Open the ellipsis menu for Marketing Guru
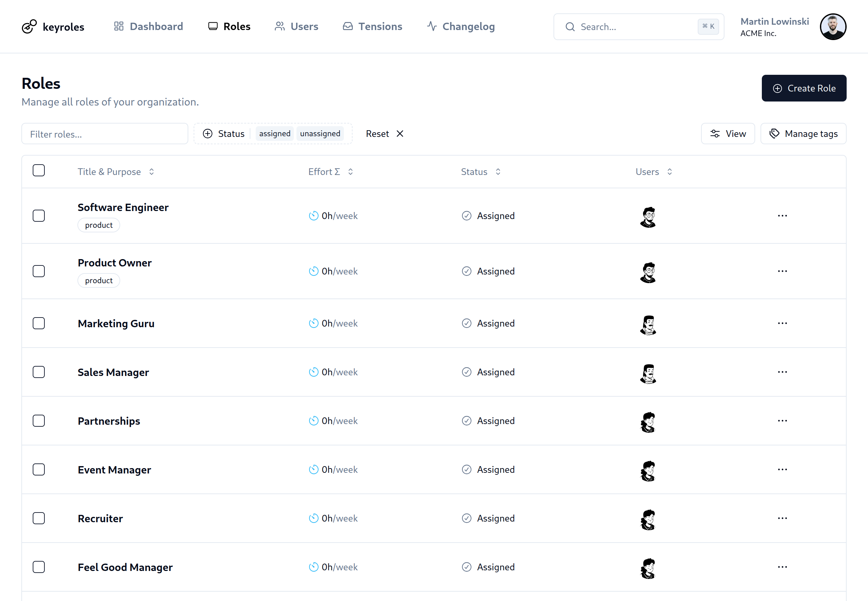This screenshot has height=601, width=868. click(782, 323)
